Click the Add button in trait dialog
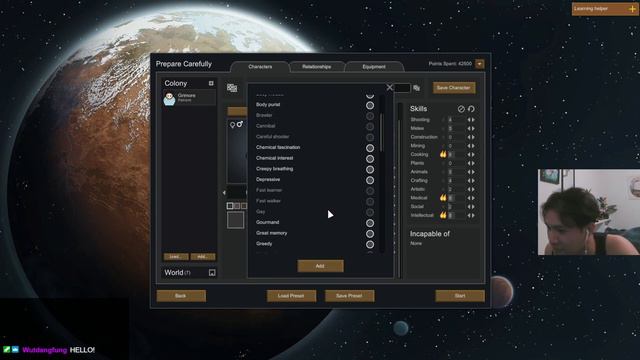The width and height of the screenshot is (640, 360). (320, 266)
